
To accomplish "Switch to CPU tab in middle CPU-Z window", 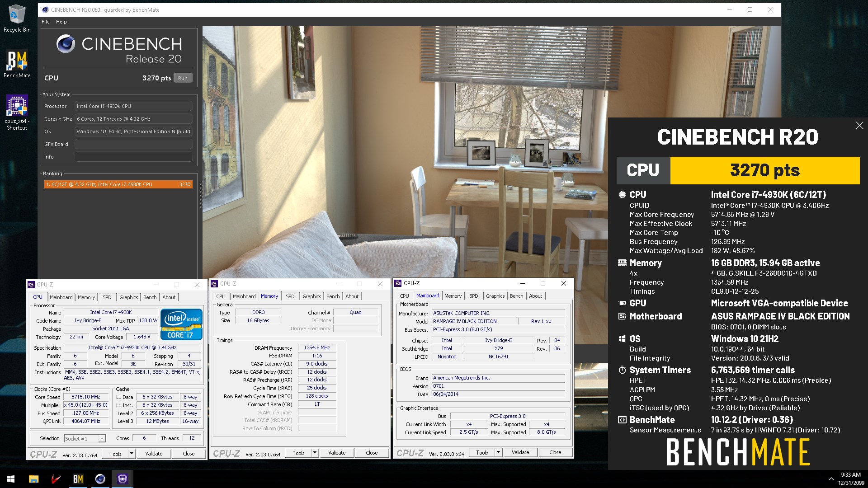I will tap(221, 296).
